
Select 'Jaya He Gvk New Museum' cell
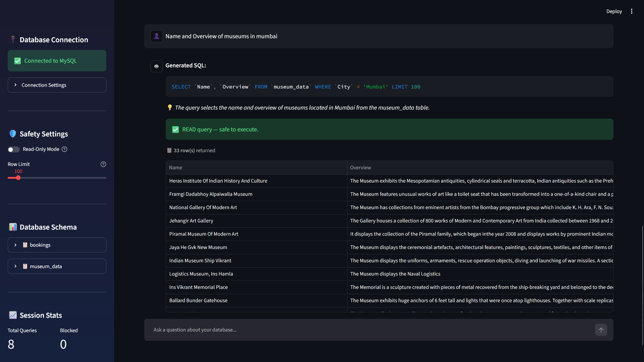256,247
